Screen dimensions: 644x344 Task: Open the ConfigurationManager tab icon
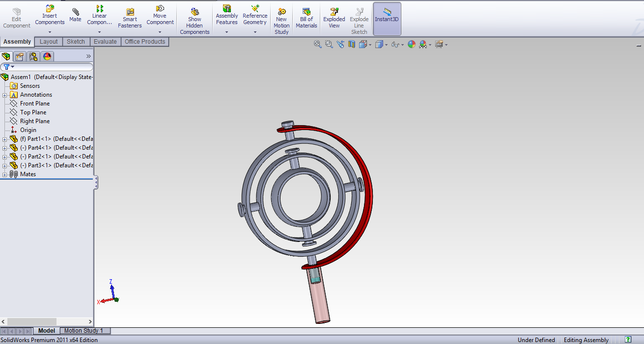tap(33, 56)
